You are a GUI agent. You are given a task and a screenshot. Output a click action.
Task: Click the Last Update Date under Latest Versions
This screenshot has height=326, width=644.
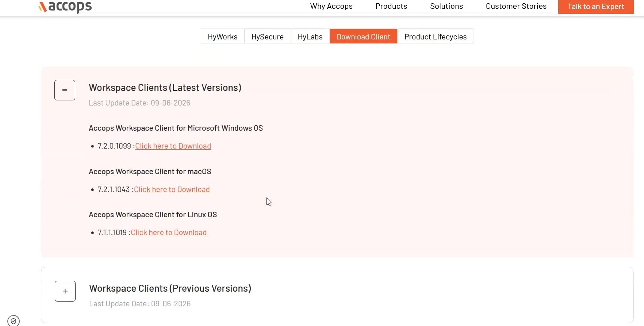point(139,103)
